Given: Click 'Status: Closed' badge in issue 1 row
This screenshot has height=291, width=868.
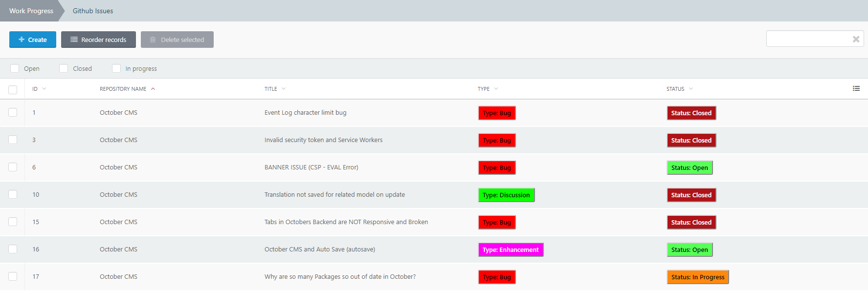Looking at the screenshot, I should point(691,113).
